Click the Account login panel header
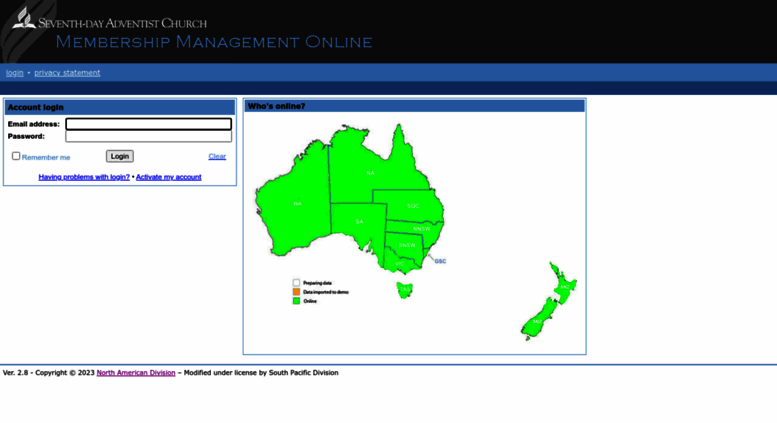Viewport: 777px width, 423px height. [119, 107]
